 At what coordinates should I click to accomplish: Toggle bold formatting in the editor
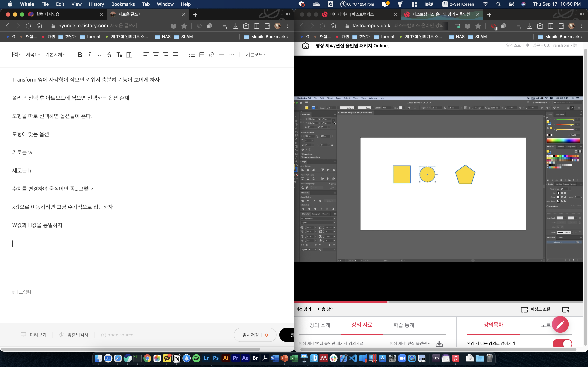pos(80,55)
